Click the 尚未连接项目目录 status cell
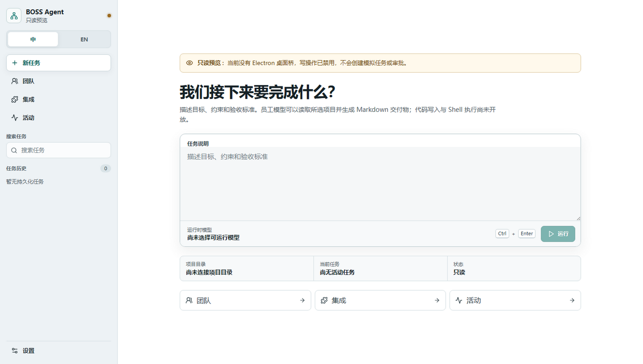 pyautogui.click(x=247, y=269)
